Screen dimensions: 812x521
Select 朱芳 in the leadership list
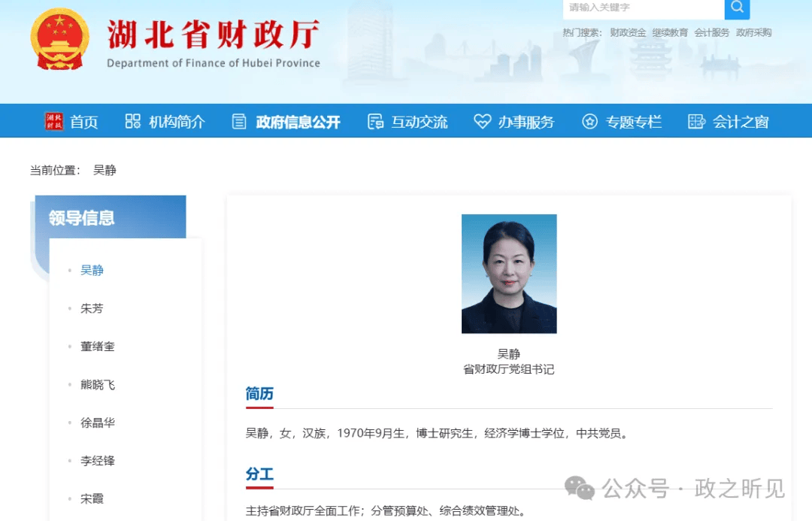coord(91,308)
